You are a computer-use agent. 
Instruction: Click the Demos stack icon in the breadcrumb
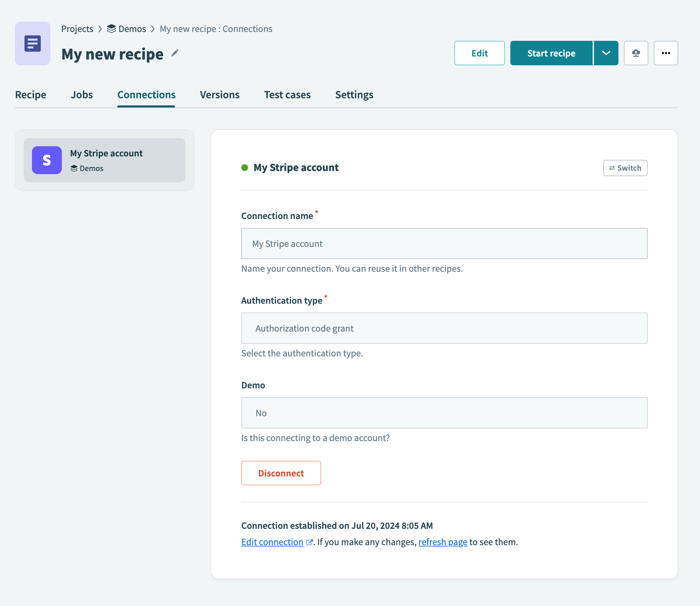(x=111, y=29)
